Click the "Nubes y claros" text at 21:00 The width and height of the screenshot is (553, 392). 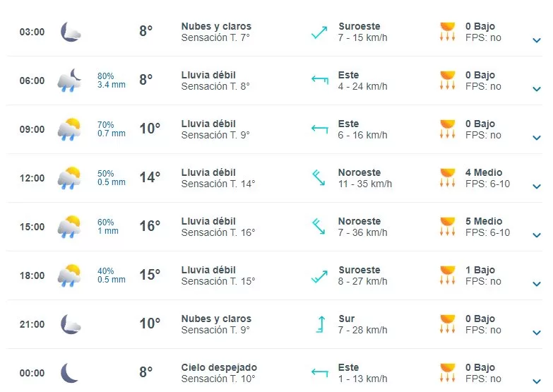[216, 319]
